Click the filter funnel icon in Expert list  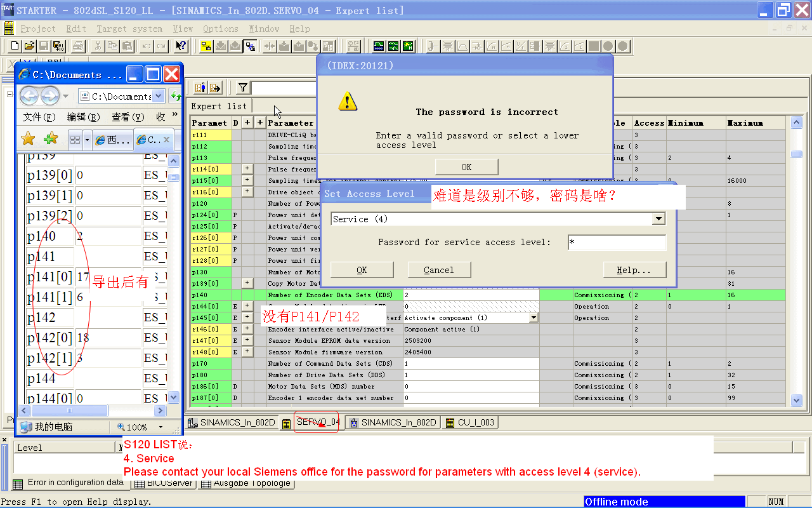[243, 88]
